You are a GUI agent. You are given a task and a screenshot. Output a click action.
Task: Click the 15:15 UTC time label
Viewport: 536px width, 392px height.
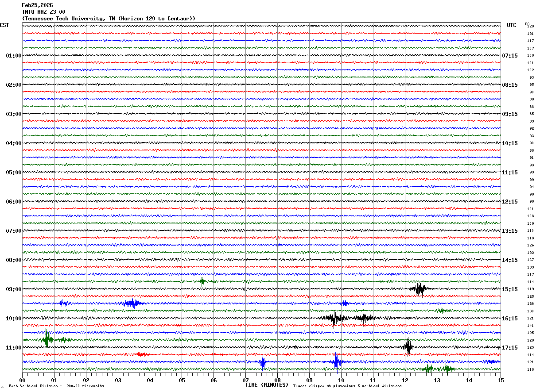(x=509, y=289)
